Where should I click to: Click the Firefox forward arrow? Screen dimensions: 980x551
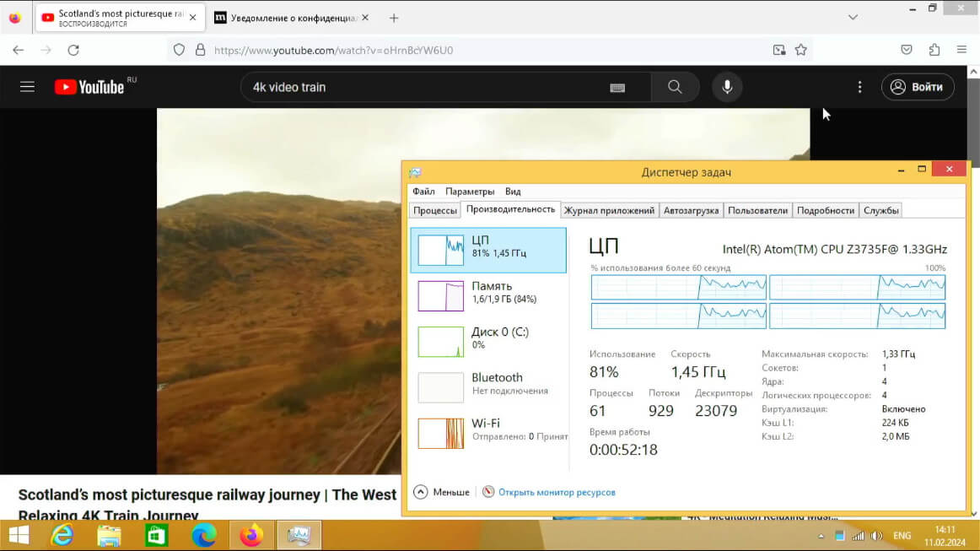click(46, 50)
